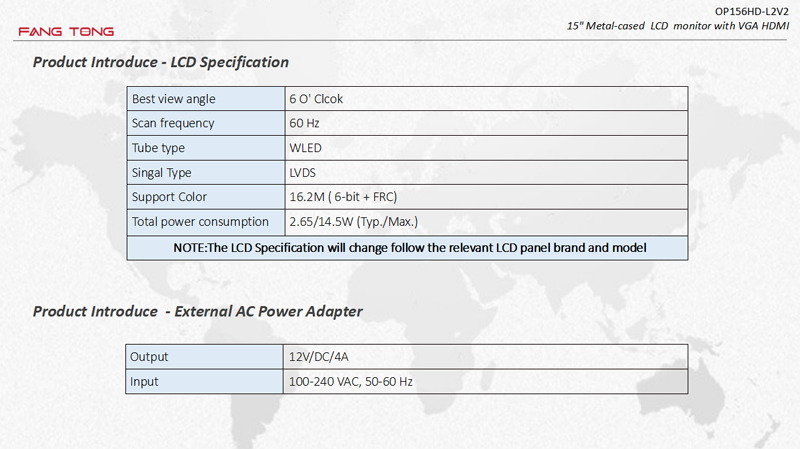Click the Product Introduce - LCD Specification heading
The height and width of the screenshot is (449, 800).
tap(161, 62)
